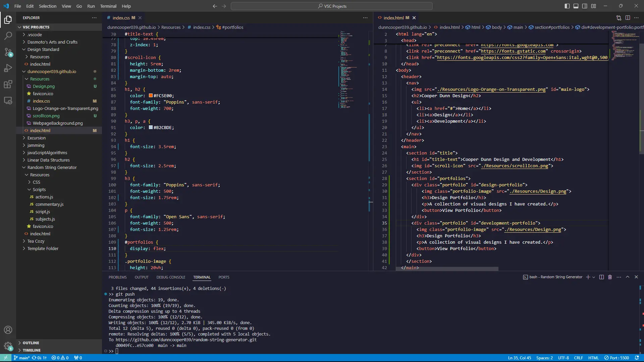Expand the CSS folder

(59, 182)
